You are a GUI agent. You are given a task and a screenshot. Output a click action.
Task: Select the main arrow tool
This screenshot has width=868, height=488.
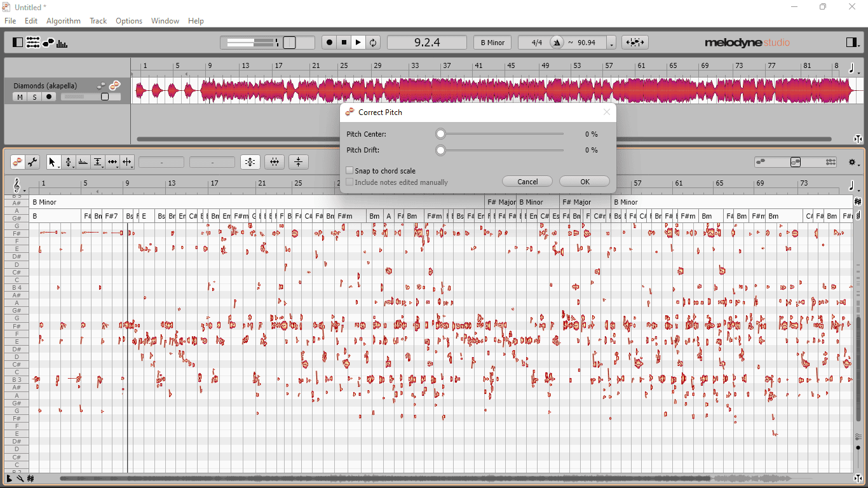pyautogui.click(x=53, y=163)
